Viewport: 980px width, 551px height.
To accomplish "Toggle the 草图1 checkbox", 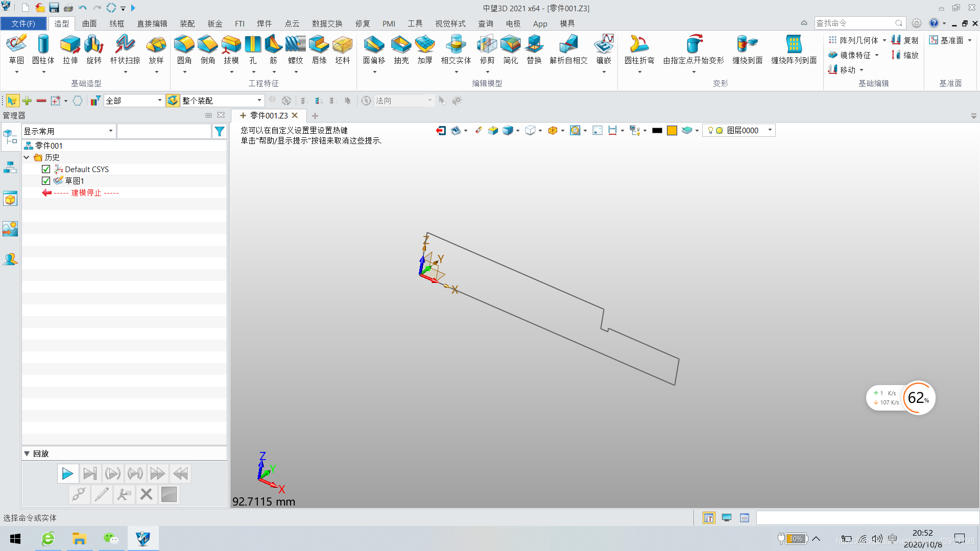I will [x=46, y=181].
